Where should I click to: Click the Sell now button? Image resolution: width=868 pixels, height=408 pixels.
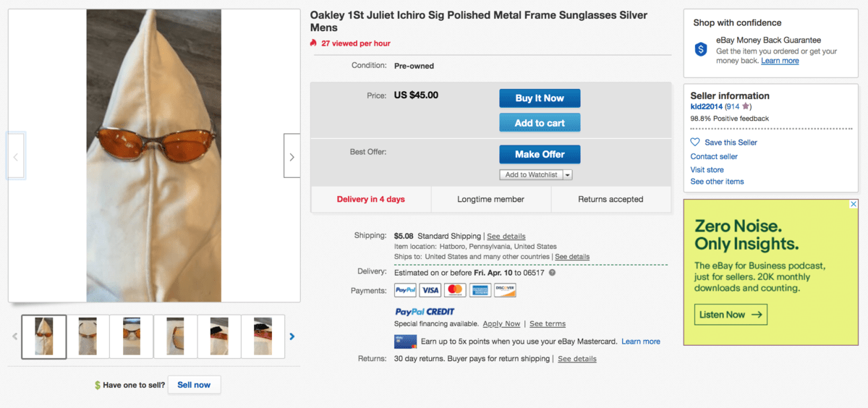pos(194,385)
